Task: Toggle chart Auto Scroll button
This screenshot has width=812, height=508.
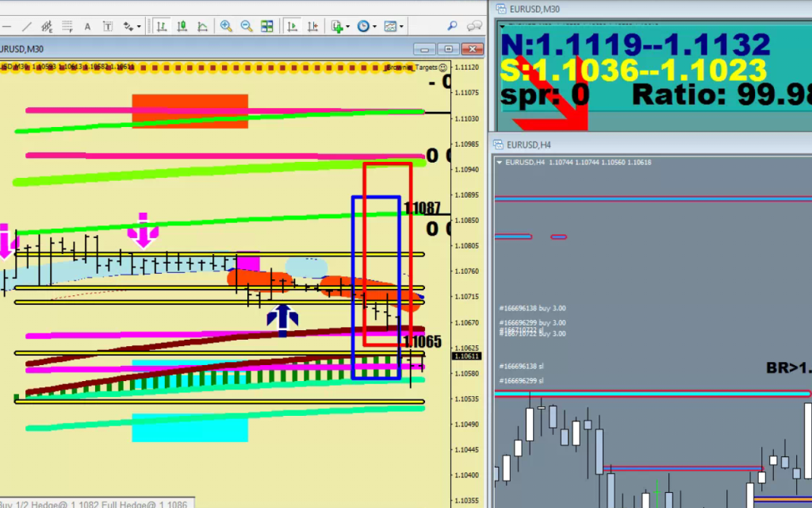Action: (293, 26)
